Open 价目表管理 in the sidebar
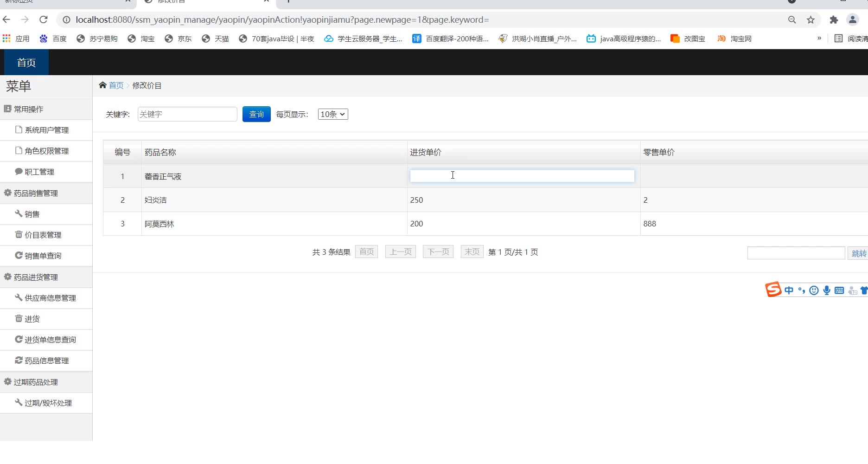The image size is (868, 464). (46, 235)
